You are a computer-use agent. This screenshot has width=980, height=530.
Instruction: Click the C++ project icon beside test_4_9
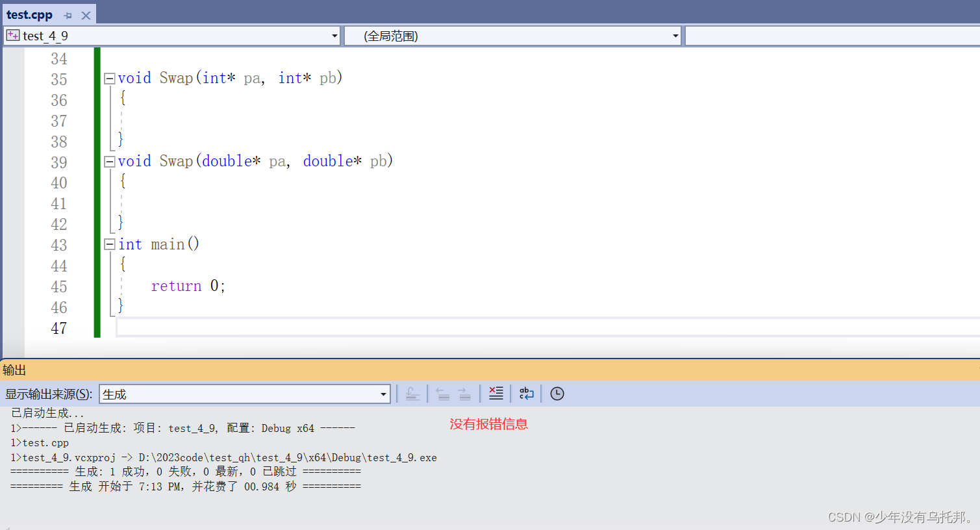pos(13,35)
